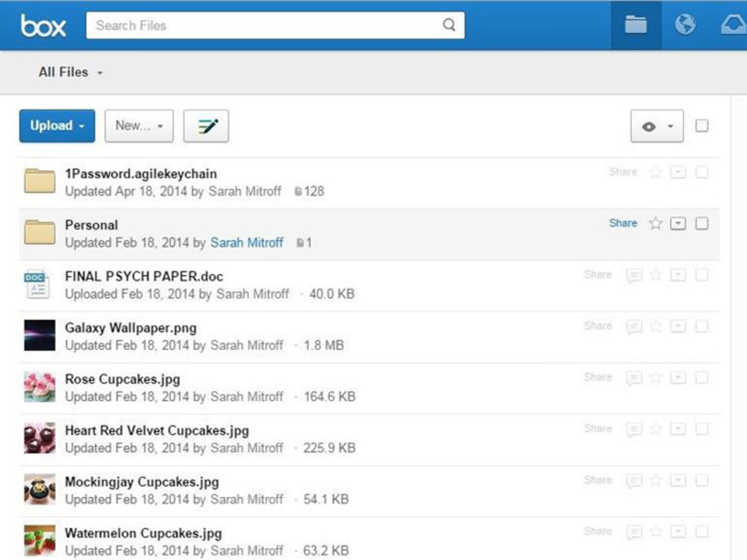Star the Personal folder

pyautogui.click(x=656, y=223)
